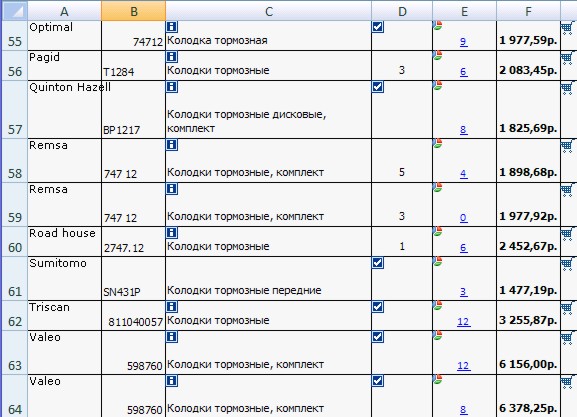Toggle the checkbox in Triscan row 62

point(378,307)
